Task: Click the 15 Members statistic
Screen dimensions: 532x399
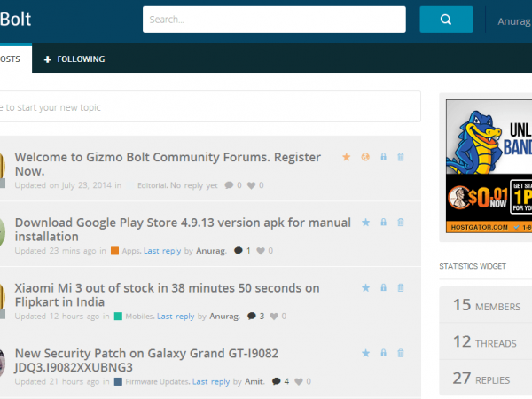Action: (x=486, y=305)
